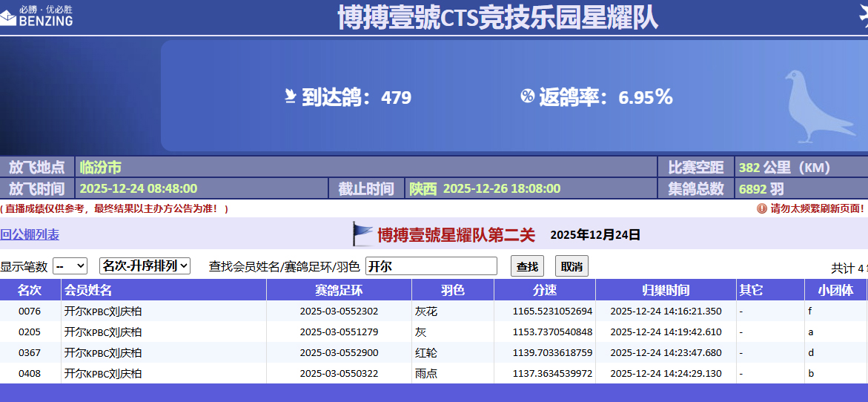Click the 归巢时间 column header
The height and width of the screenshot is (402, 868).
[666, 290]
